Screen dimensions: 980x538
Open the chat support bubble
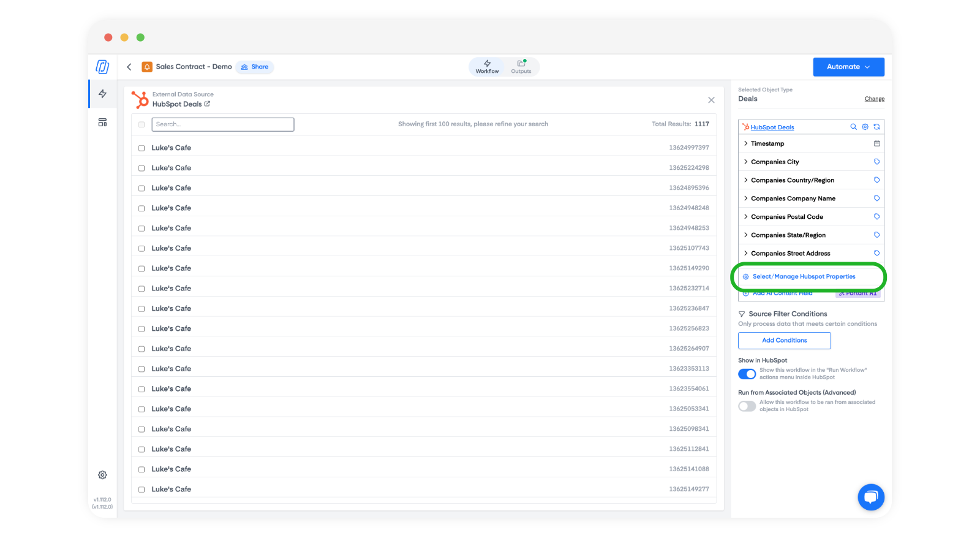pyautogui.click(x=870, y=497)
